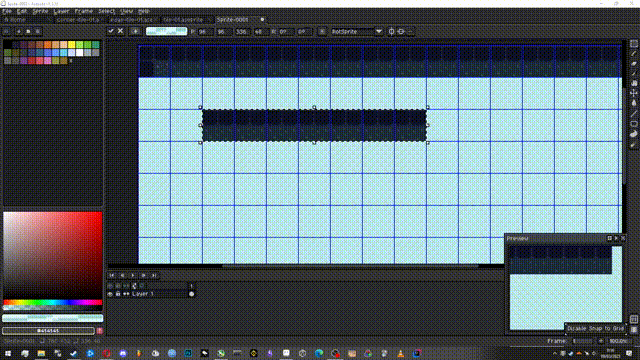Screen dimensions: 640x360
Task: Click the foreground color bar below the color picker
Action: coord(53,318)
